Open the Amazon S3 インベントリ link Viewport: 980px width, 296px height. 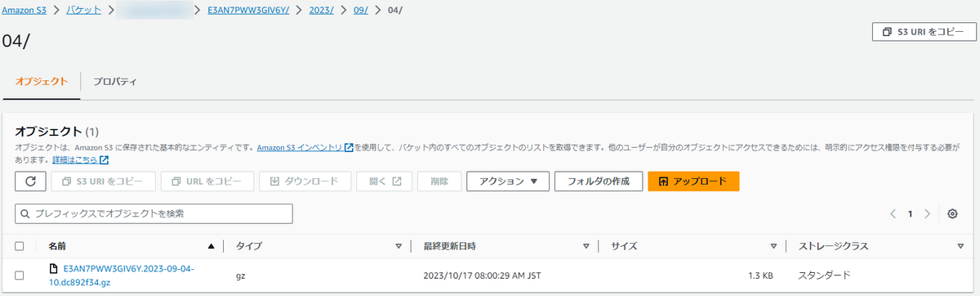pos(299,147)
